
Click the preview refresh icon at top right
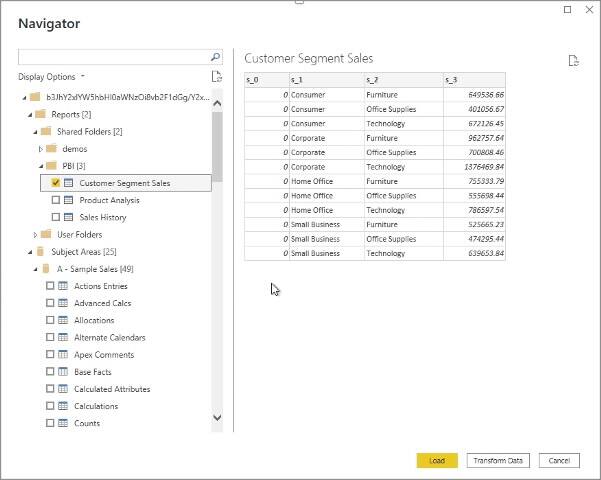[x=573, y=61]
